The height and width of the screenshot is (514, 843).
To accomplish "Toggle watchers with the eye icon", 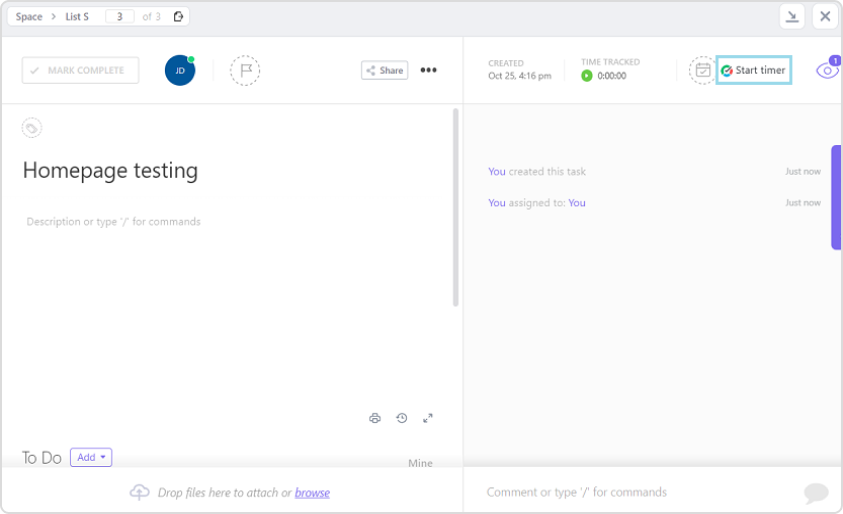I will point(826,71).
